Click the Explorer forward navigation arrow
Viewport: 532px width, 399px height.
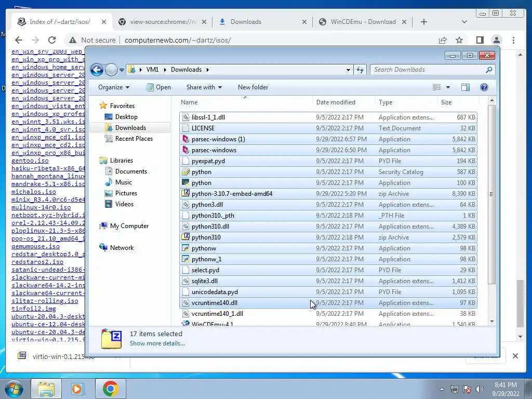(111, 70)
